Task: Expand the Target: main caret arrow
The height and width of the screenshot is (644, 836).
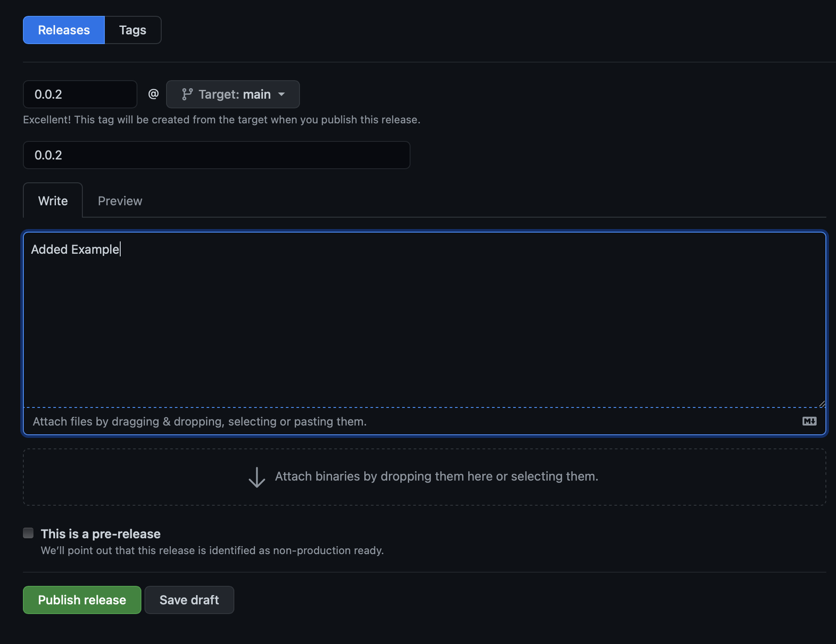Action: pyautogui.click(x=282, y=94)
